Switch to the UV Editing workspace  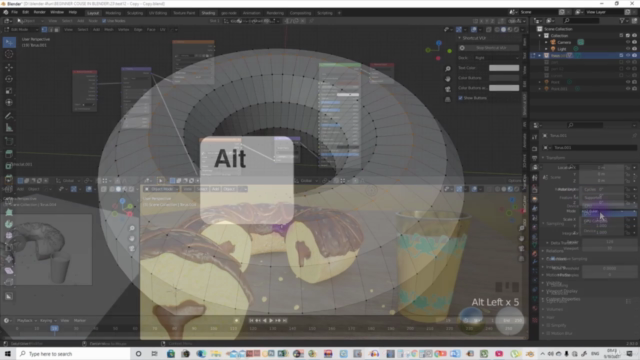coord(158,13)
